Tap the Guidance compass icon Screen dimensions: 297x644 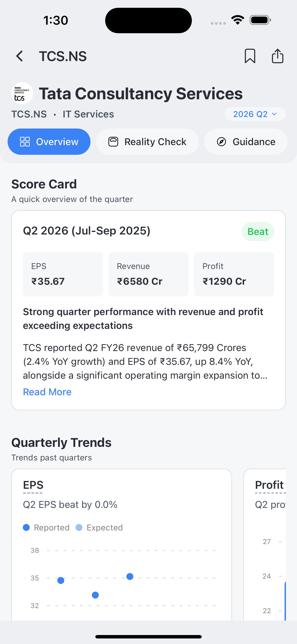click(222, 141)
